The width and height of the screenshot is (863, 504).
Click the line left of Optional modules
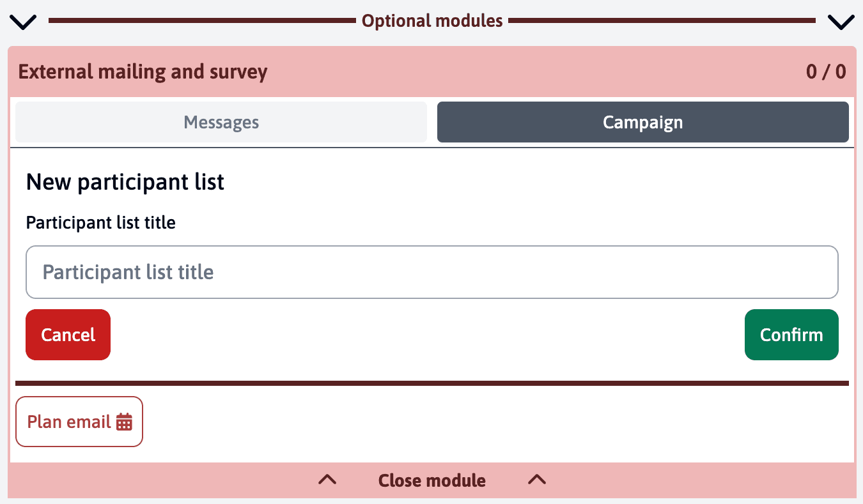[201, 21]
